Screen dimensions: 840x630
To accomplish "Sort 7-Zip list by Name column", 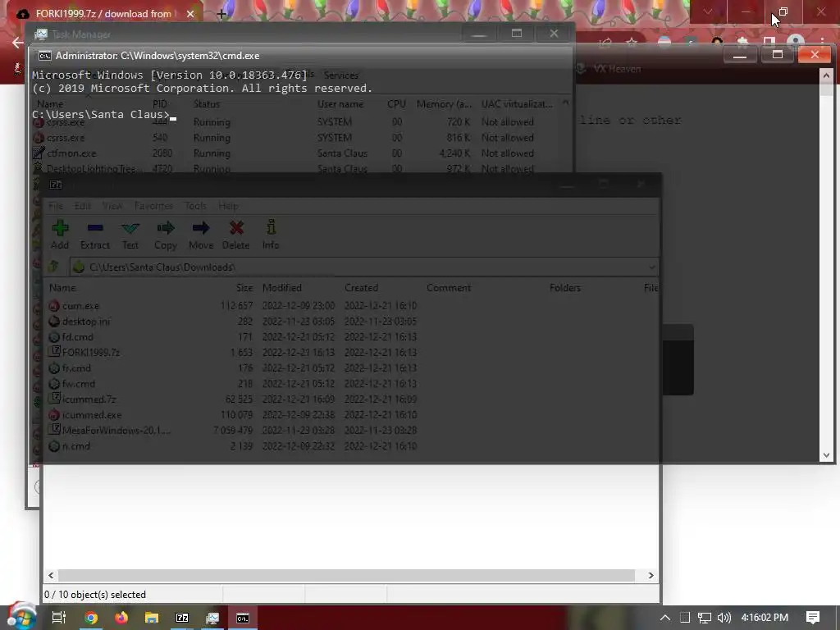I will point(62,288).
